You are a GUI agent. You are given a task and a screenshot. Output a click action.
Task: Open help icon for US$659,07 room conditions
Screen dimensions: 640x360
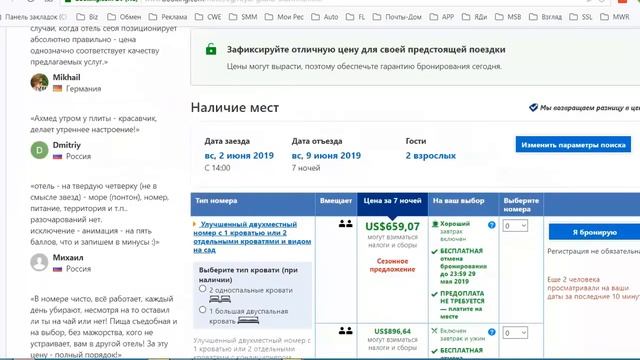492,225
